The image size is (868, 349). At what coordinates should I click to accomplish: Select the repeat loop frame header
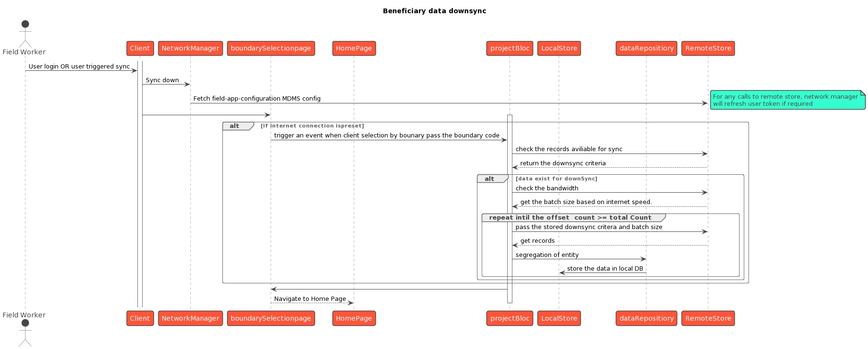pyautogui.click(x=570, y=218)
